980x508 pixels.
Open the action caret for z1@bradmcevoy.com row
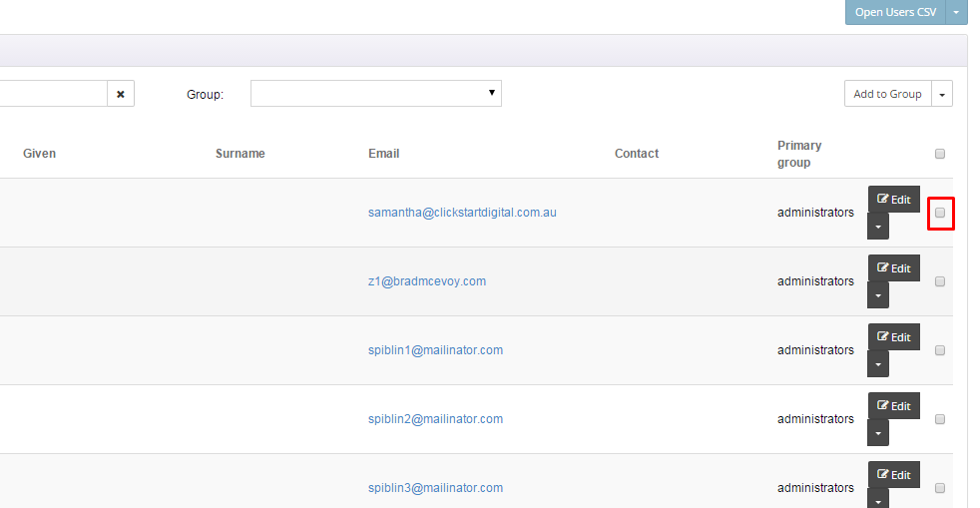point(878,295)
